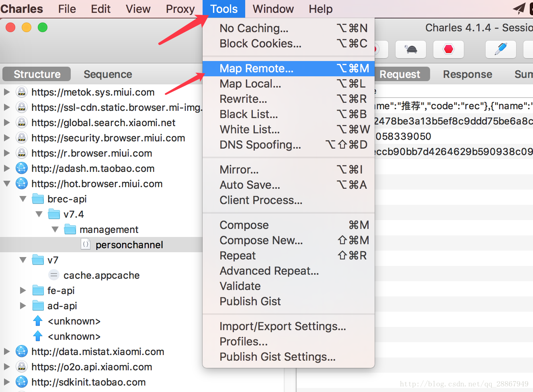Select Validate in Tools menu
The image size is (533, 392).
pyautogui.click(x=289, y=286)
